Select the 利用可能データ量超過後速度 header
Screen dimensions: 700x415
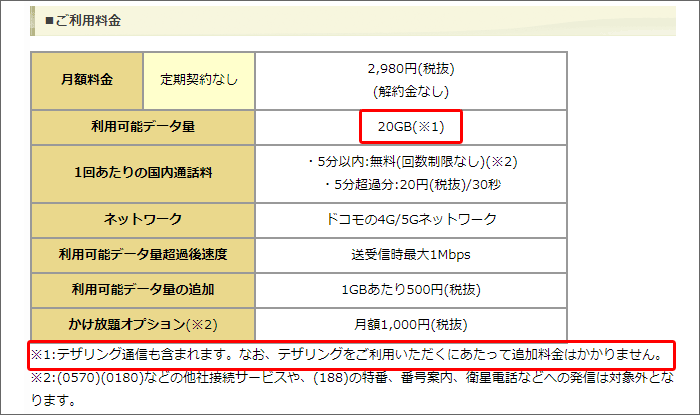coord(143,255)
